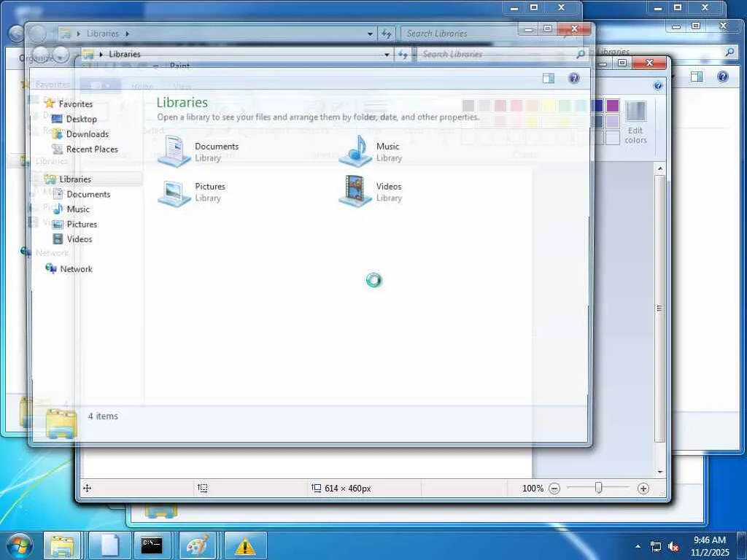Click the 4 items status text
747x560 pixels.
(x=103, y=416)
